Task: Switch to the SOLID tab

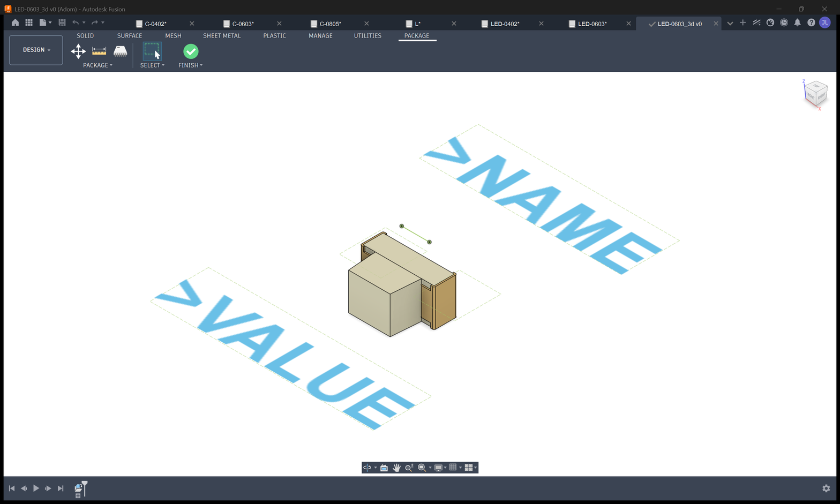Action: point(85,36)
